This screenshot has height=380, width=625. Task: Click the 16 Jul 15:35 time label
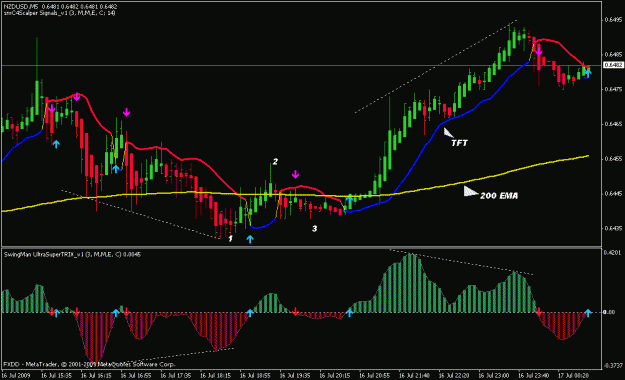tap(57, 376)
